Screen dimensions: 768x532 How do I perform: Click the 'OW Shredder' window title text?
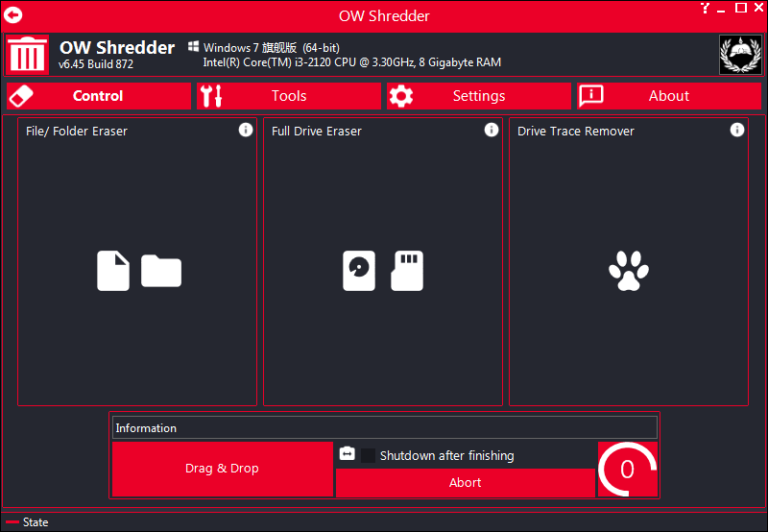coord(384,15)
